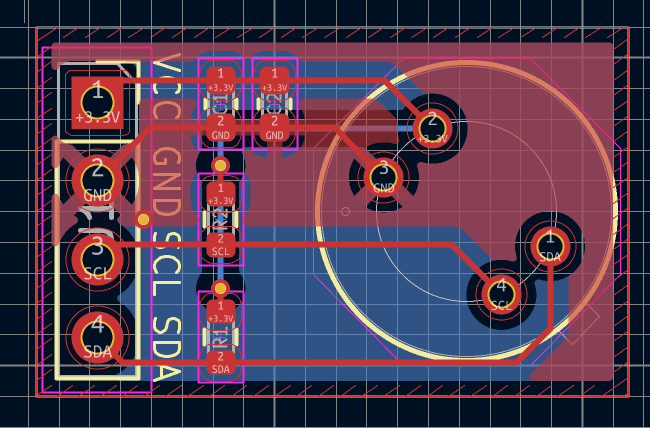
Task: Select round sensor pad 1 (SDA)
Action: [549, 245]
